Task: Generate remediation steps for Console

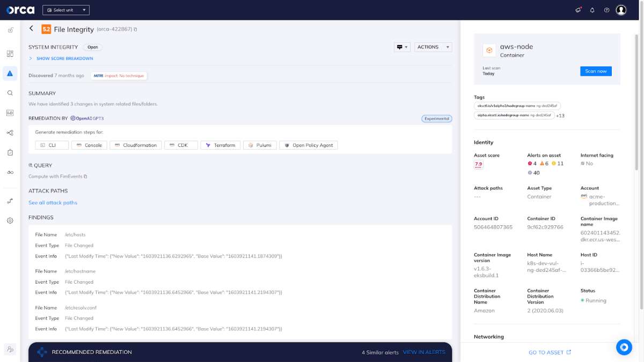Action: 89,145
